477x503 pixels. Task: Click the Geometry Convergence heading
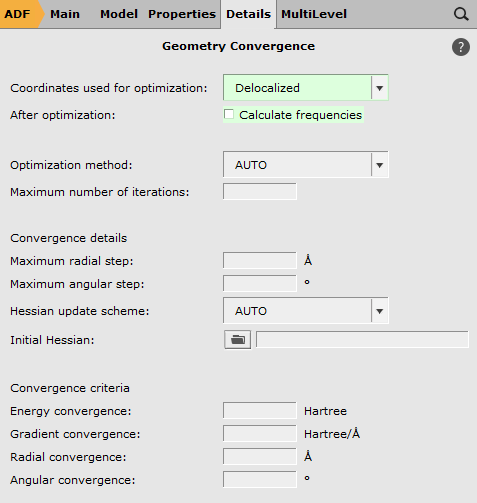238,46
